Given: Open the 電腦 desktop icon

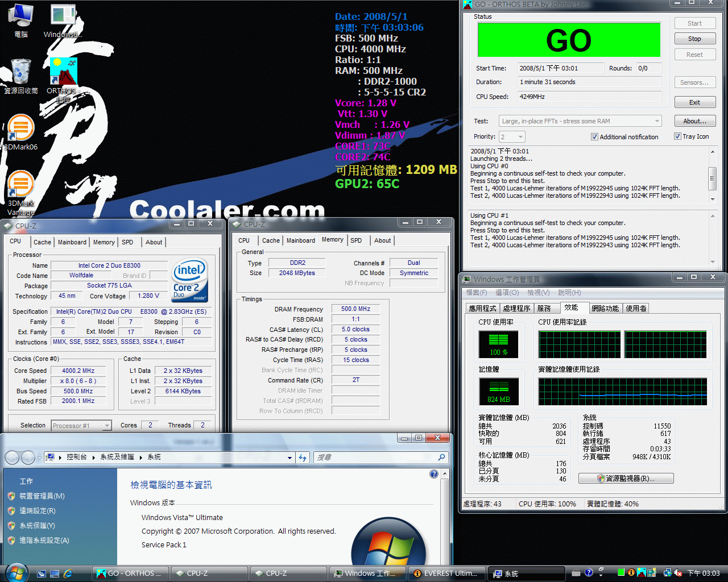Looking at the screenshot, I should pyautogui.click(x=20, y=20).
